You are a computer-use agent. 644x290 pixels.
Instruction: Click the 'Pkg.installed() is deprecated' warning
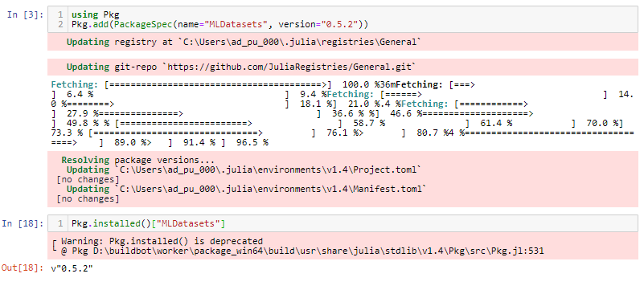pos(162,241)
